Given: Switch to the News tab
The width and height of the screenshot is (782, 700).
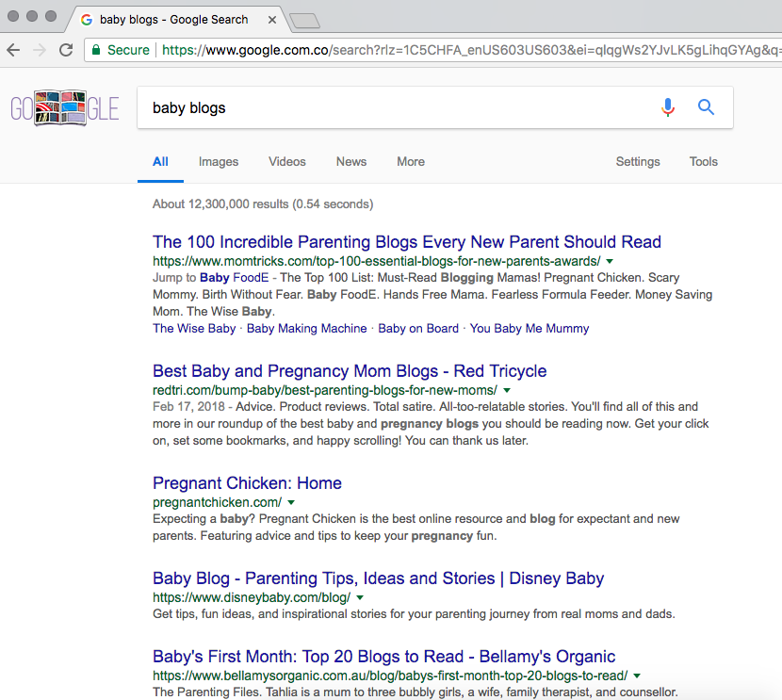Looking at the screenshot, I should tap(351, 161).
